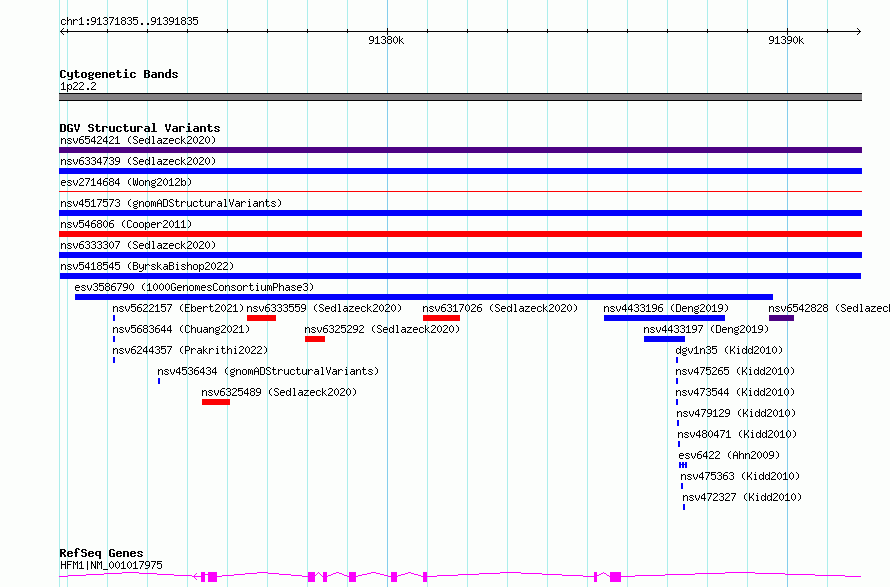
Task: Click the largest magenta HFM1 exon block
Action: (616, 577)
